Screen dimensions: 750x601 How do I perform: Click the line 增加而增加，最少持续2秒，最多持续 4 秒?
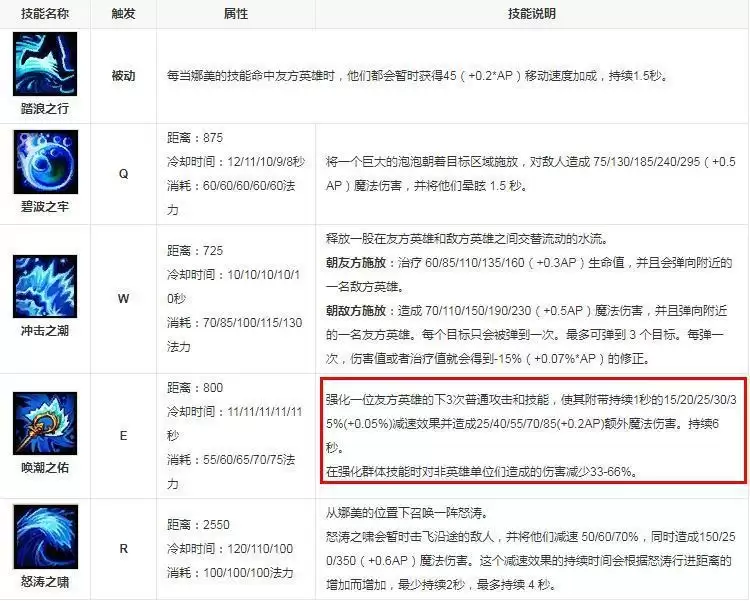[440, 584]
